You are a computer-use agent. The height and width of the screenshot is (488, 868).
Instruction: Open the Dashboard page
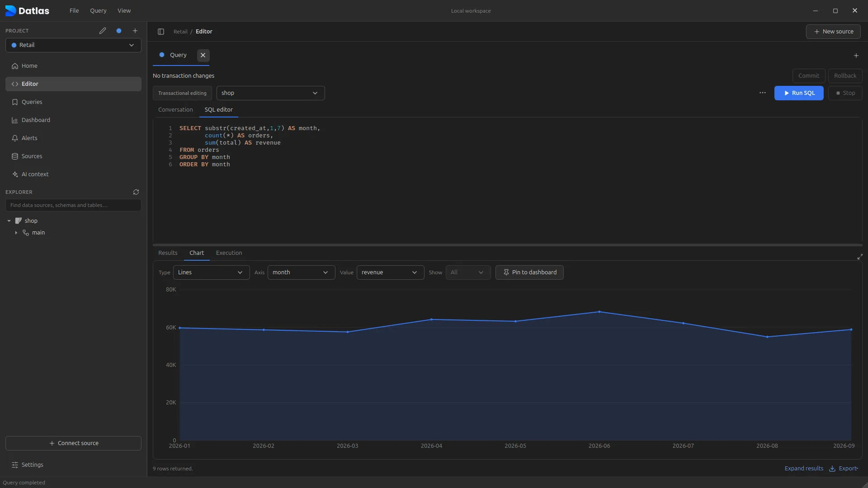[x=73, y=120]
